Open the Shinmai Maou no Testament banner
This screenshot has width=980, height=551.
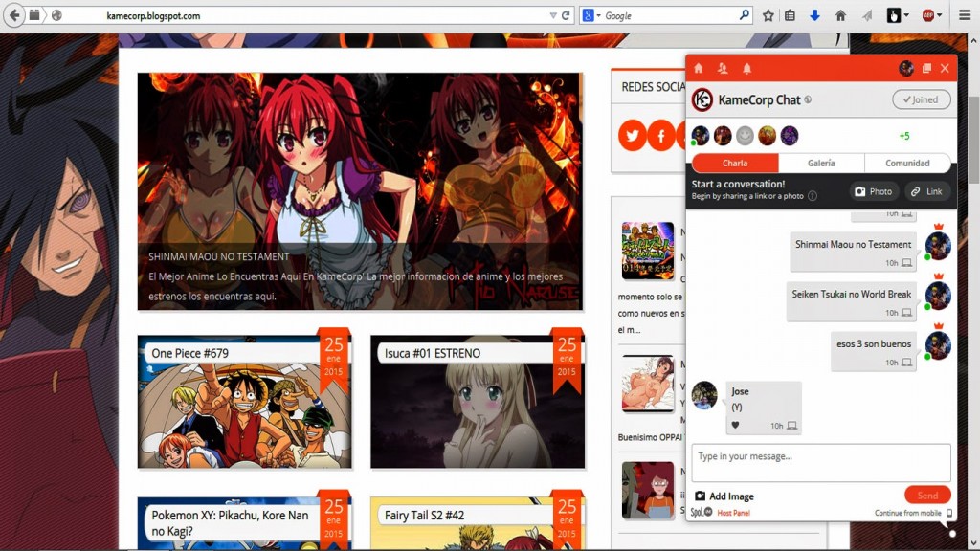360,191
